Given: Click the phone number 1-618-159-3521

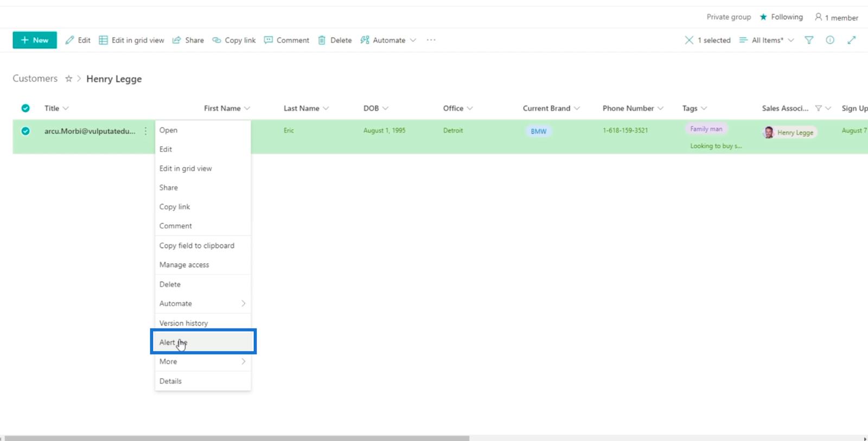Looking at the screenshot, I should point(625,130).
